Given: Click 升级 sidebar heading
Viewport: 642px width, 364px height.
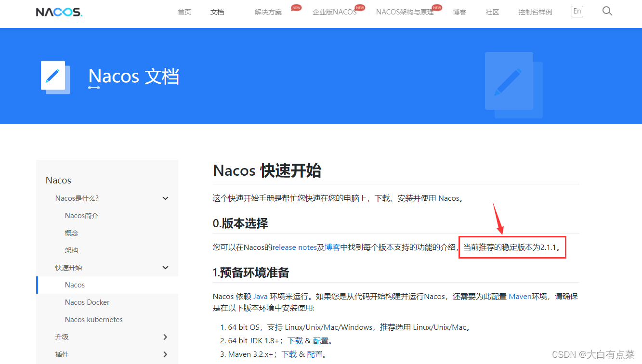Looking at the screenshot, I should 62,337.
